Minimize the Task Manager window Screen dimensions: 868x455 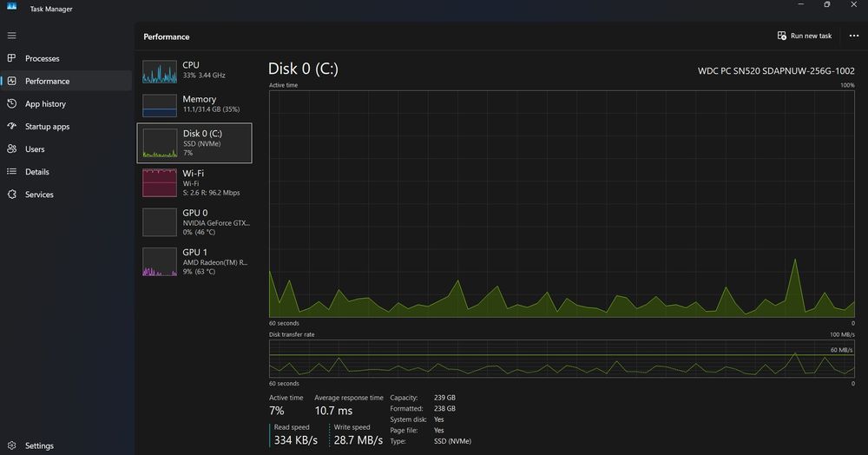(x=800, y=4)
